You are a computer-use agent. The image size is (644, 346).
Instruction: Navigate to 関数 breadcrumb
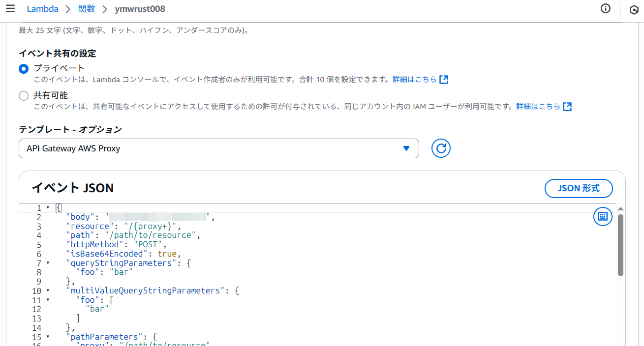(x=87, y=9)
